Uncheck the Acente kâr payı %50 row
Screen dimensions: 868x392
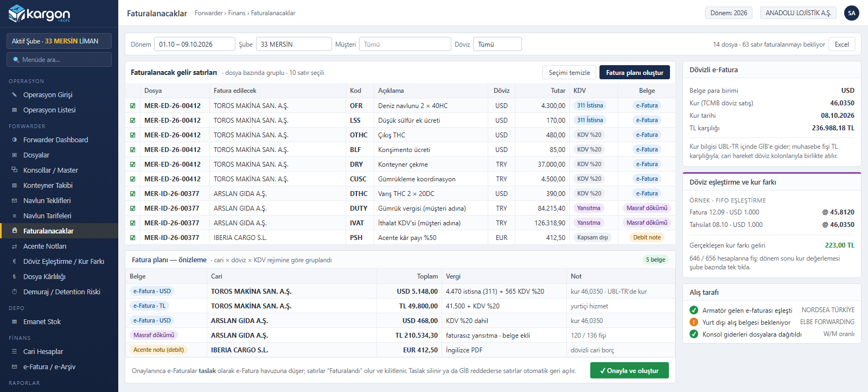(133, 238)
